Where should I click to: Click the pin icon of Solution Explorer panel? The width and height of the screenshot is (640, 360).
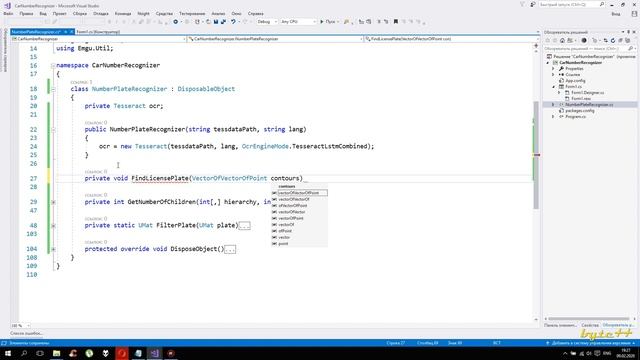[629, 32]
